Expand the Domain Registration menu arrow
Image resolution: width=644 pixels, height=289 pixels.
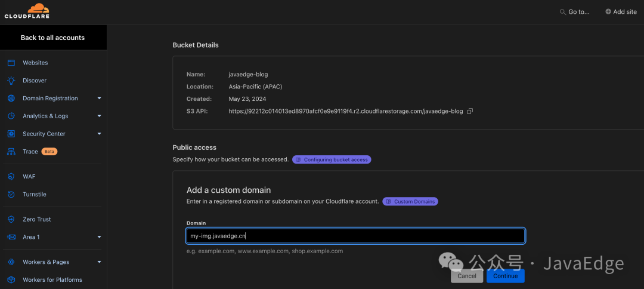pos(100,99)
